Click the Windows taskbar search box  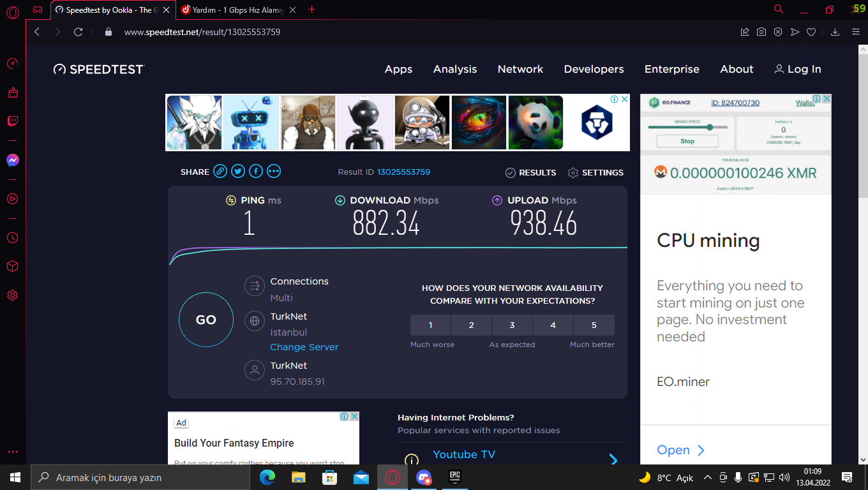click(x=140, y=477)
